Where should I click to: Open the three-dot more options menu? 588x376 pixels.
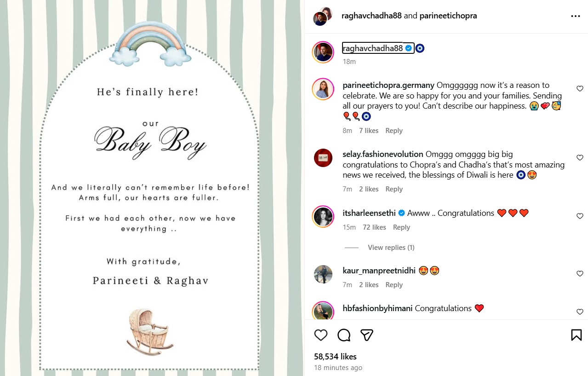[576, 16]
